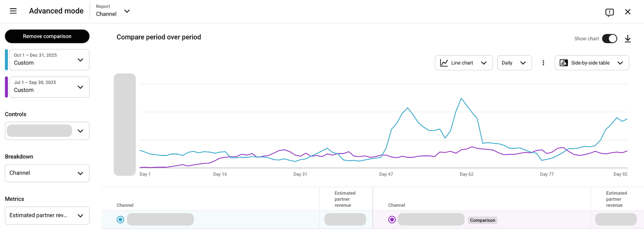The width and height of the screenshot is (644, 236).
Task: Open the Estimated partner revenue metrics dropdown
Action: [x=47, y=215]
